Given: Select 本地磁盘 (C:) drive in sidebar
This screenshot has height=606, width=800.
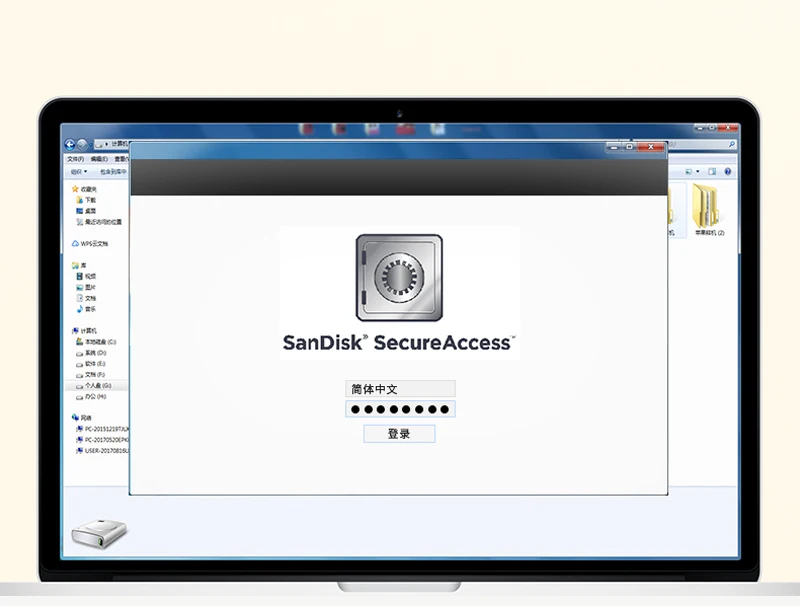Looking at the screenshot, I should (96, 342).
